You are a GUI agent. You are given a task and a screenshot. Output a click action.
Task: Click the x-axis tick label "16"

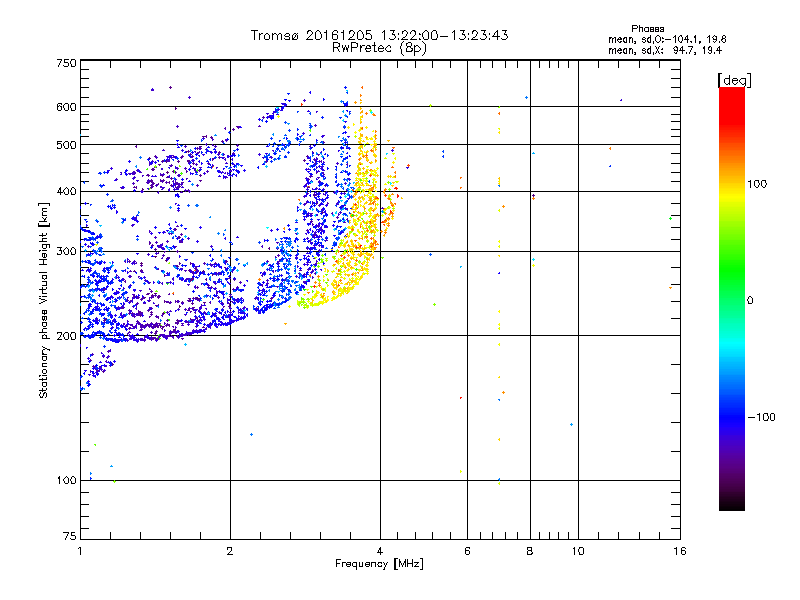[x=680, y=551]
